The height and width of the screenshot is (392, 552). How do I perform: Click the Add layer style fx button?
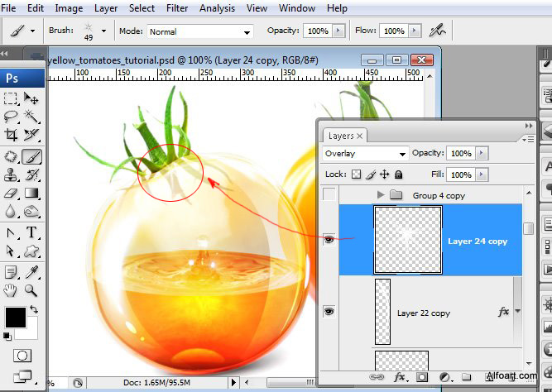400,377
